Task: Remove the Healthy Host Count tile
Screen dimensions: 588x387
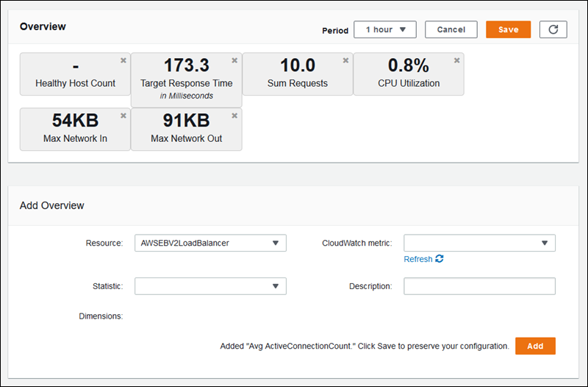Action: point(123,60)
